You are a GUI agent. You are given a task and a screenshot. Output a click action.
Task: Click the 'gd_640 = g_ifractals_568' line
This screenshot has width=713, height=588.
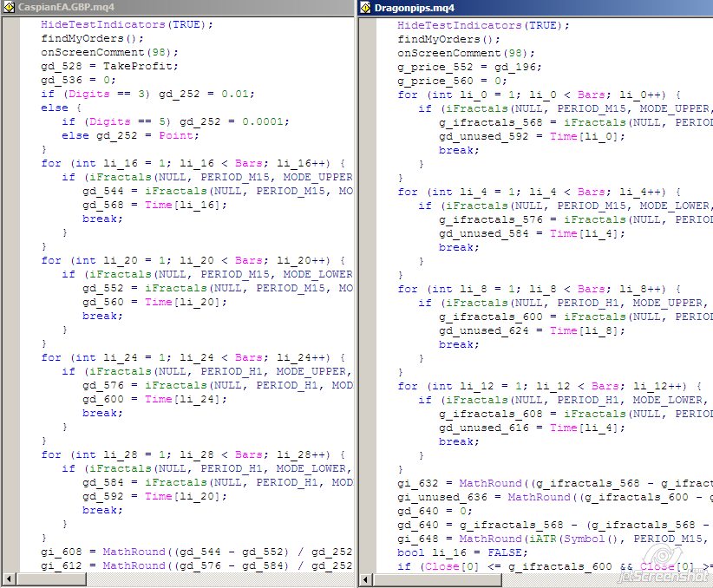[x=555, y=525]
